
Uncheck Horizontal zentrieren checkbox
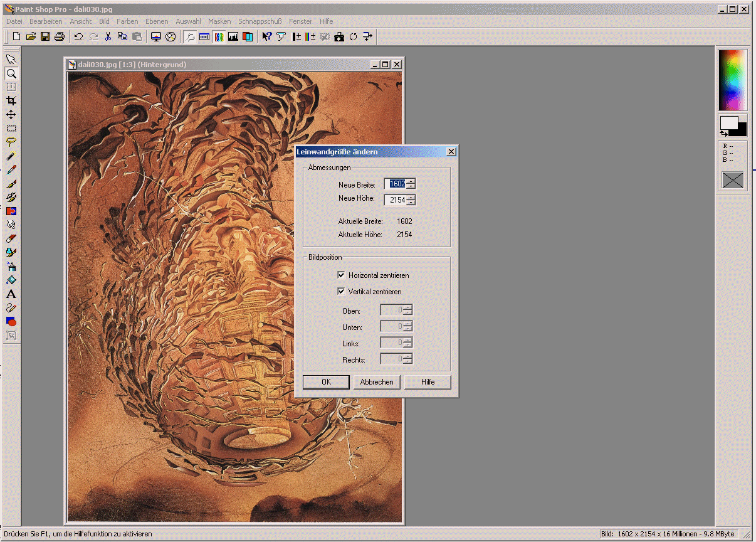click(x=341, y=275)
